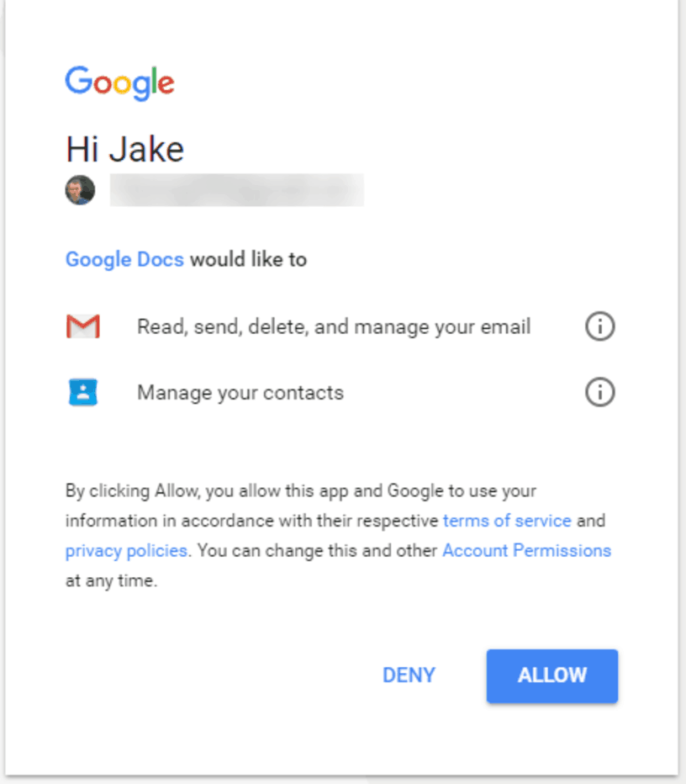The image size is (686, 784).
Task: Deny the permission request
Action: [x=409, y=675]
